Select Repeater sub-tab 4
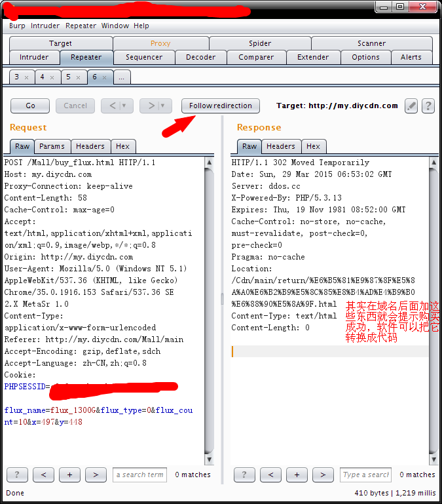 coord(42,77)
